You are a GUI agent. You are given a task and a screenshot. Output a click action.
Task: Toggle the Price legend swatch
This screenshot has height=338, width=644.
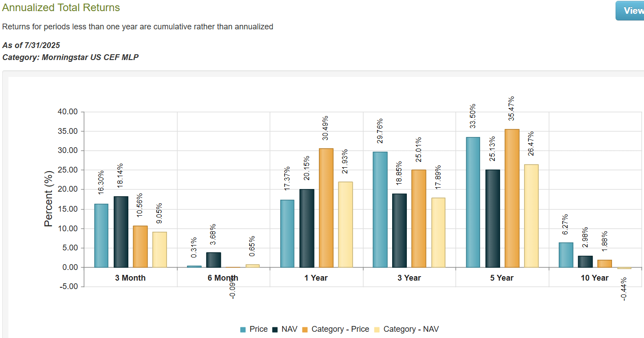pos(243,330)
